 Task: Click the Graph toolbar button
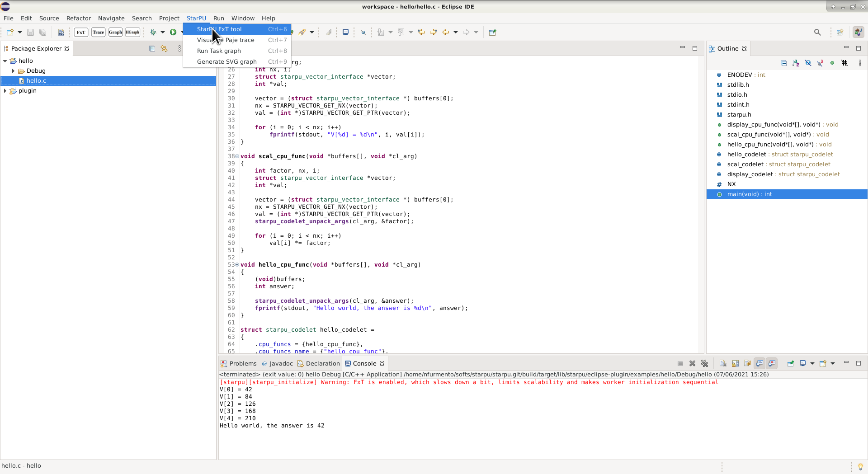click(115, 32)
